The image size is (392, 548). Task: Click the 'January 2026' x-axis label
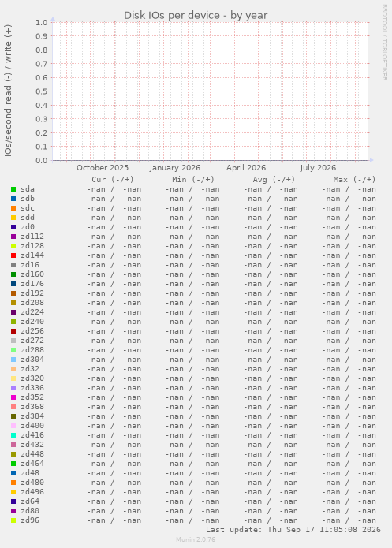pos(175,168)
